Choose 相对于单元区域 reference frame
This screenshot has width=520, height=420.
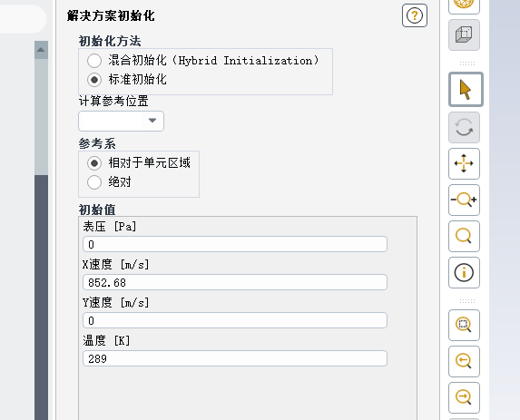coord(94,163)
